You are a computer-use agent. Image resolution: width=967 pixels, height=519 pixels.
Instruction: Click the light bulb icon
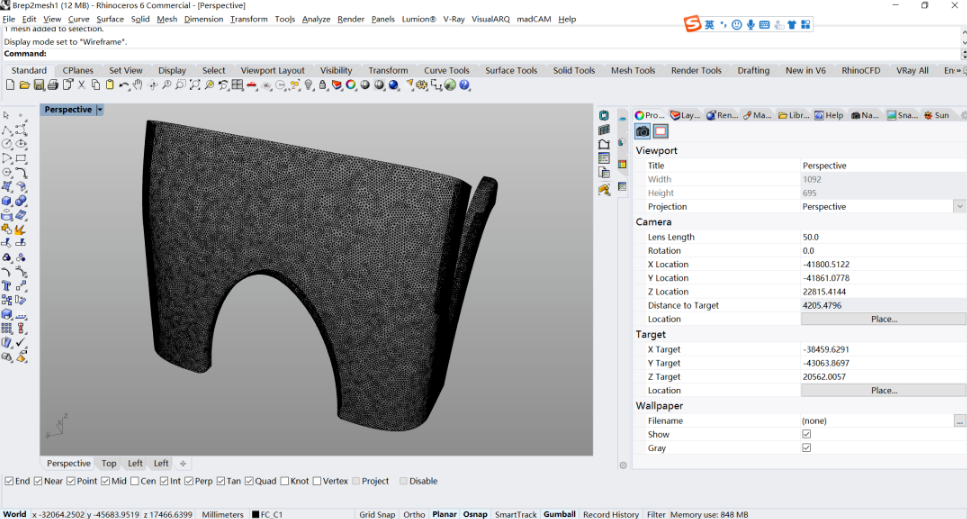coord(308,85)
